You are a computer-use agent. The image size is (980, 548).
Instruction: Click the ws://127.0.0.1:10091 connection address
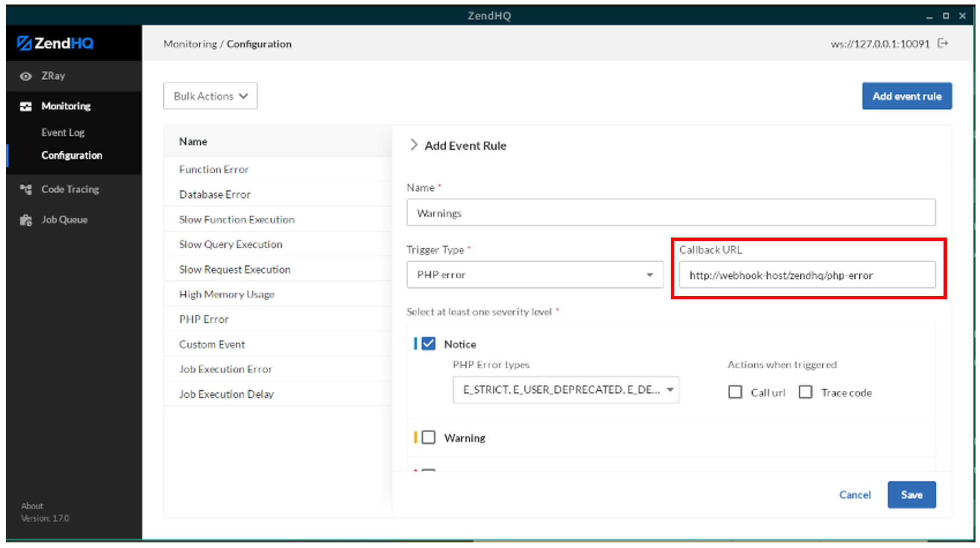click(x=880, y=44)
